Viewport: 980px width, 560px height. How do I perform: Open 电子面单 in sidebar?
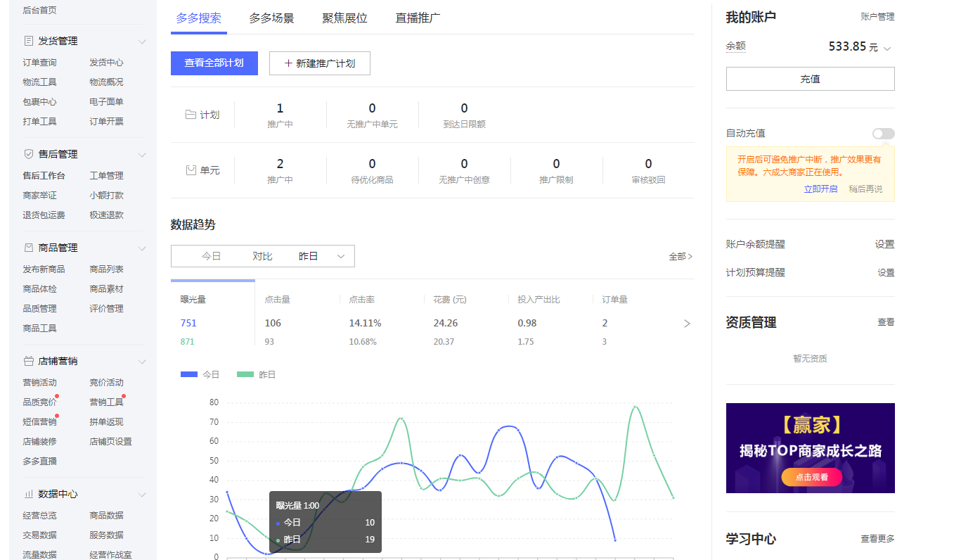tap(106, 102)
